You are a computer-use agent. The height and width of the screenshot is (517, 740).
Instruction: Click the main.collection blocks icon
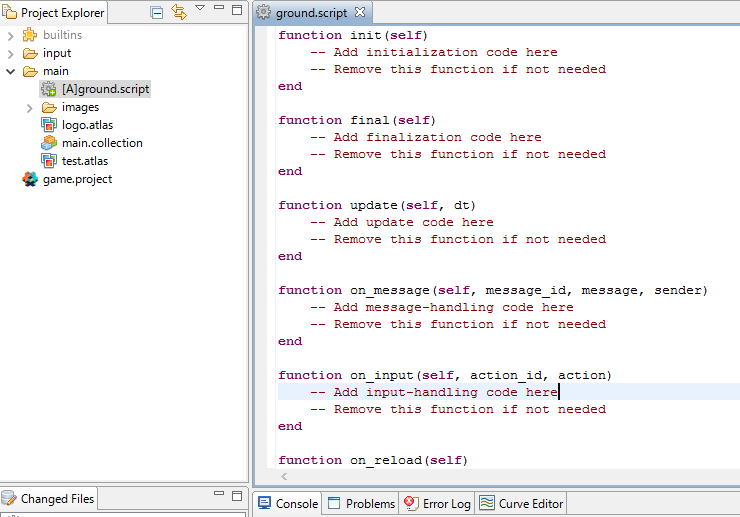point(49,143)
